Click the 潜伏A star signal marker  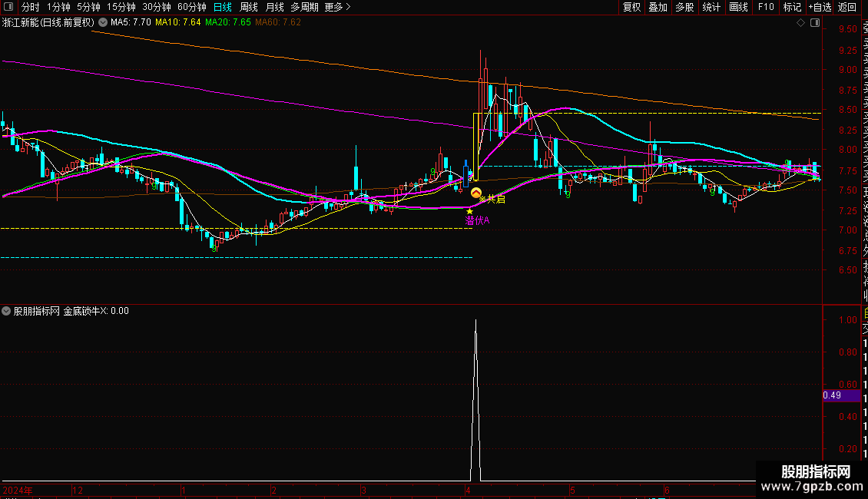[x=469, y=211]
